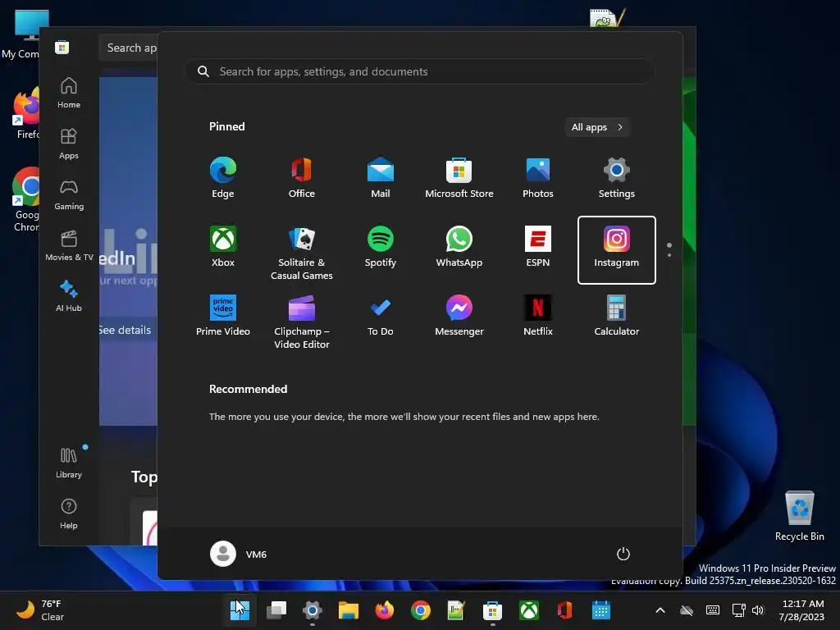Open the VM6 user account menu
This screenshot has width=840, height=630.
click(239, 554)
